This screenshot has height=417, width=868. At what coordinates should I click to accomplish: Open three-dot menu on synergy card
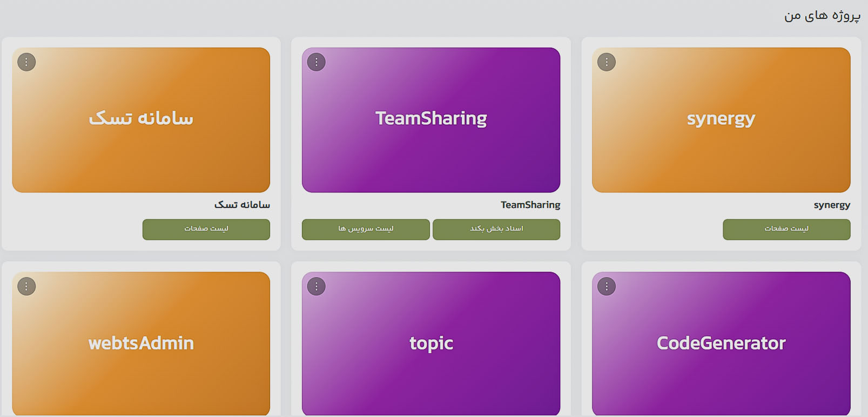pos(607,62)
